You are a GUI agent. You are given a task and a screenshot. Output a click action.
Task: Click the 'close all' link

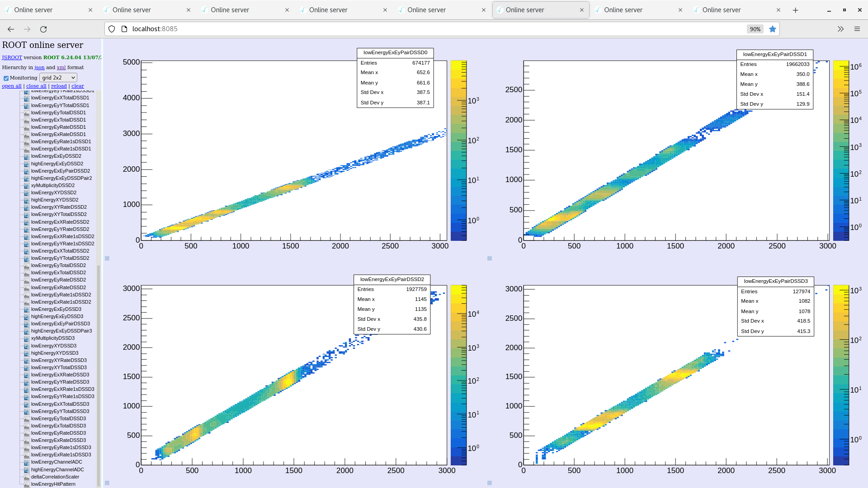(x=36, y=86)
